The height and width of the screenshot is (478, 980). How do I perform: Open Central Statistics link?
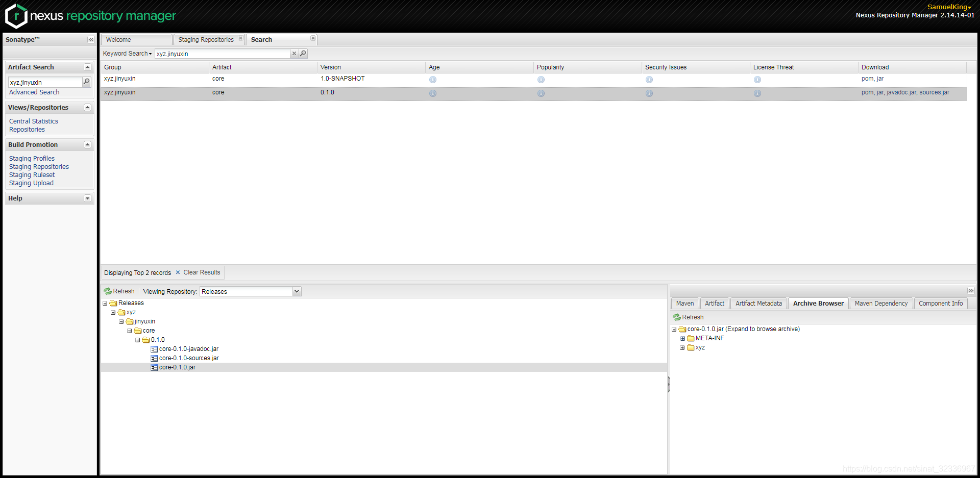point(34,121)
